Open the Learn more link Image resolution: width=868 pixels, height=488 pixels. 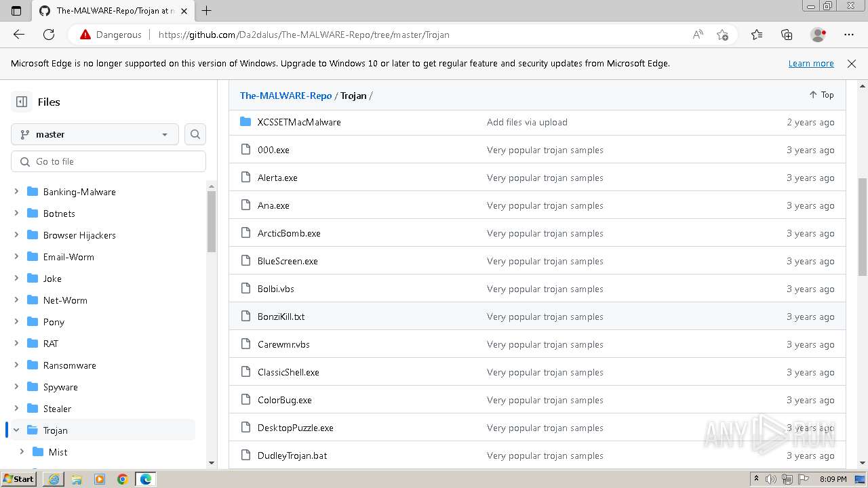point(811,63)
